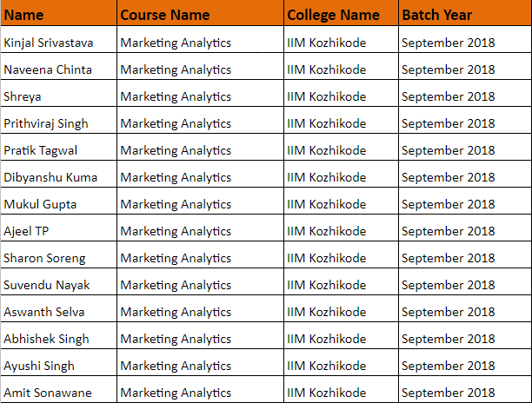Click the cell containing Kinjal Srivastava
The height and width of the screenshot is (403, 532).
tap(57, 42)
